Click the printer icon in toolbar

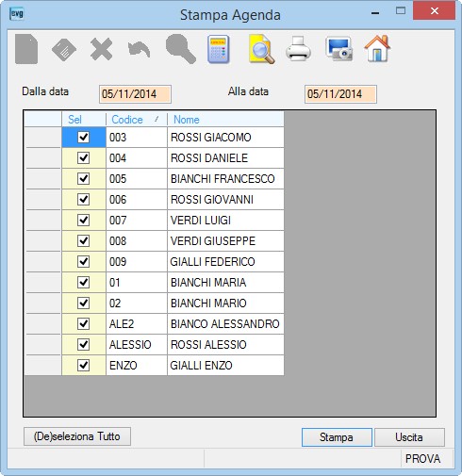coord(298,49)
